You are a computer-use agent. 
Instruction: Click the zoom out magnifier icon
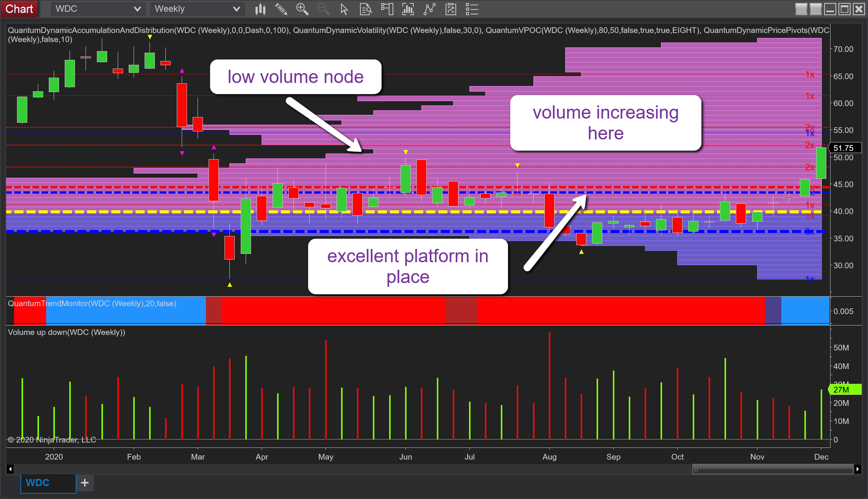(323, 9)
